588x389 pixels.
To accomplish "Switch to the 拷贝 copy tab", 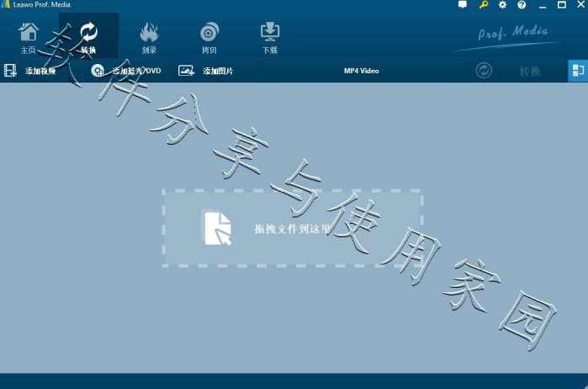I will [209, 38].
